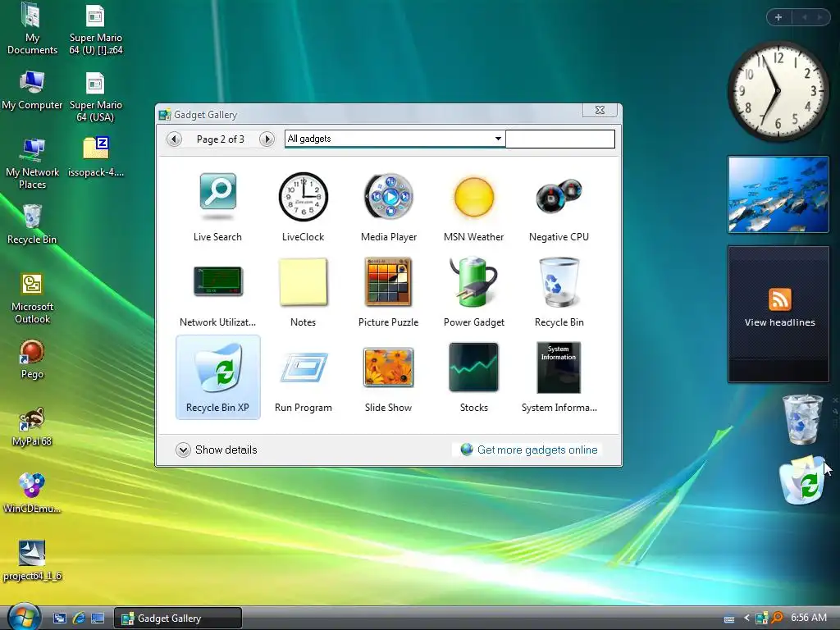
Task: Select the Picture Puzzle gadget
Action: click(388, 293)
